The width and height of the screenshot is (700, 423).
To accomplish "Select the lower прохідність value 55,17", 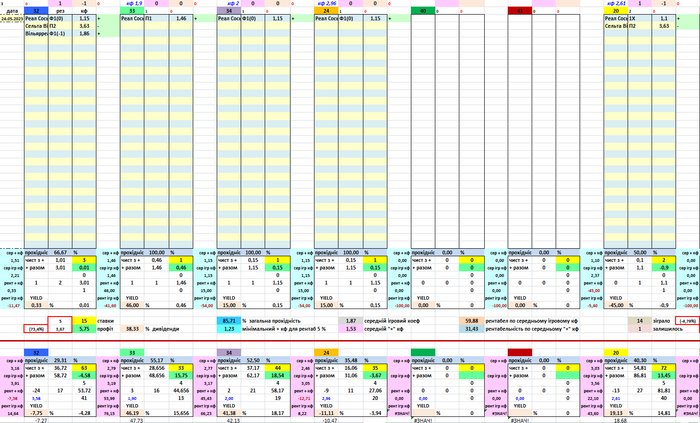I will pyautogui.click(x=157, y=361).
